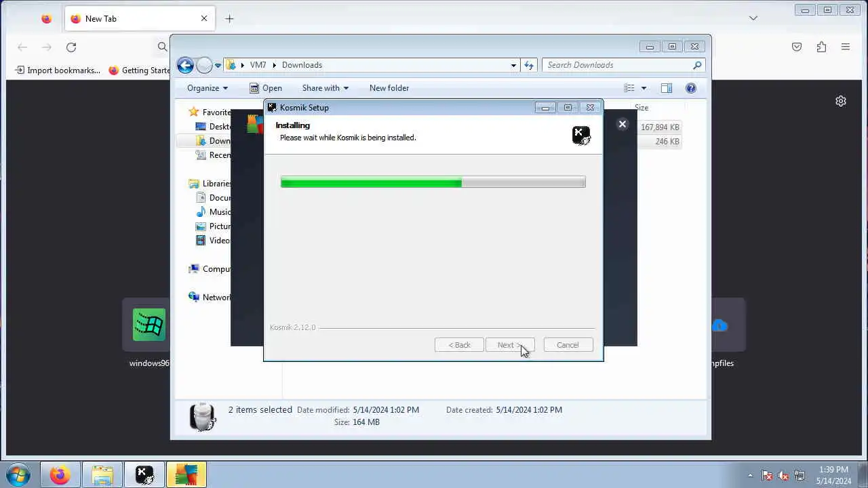Select Videos library in the navigation pane
This screenshot has height=488, width=868.
pos(213,241)
